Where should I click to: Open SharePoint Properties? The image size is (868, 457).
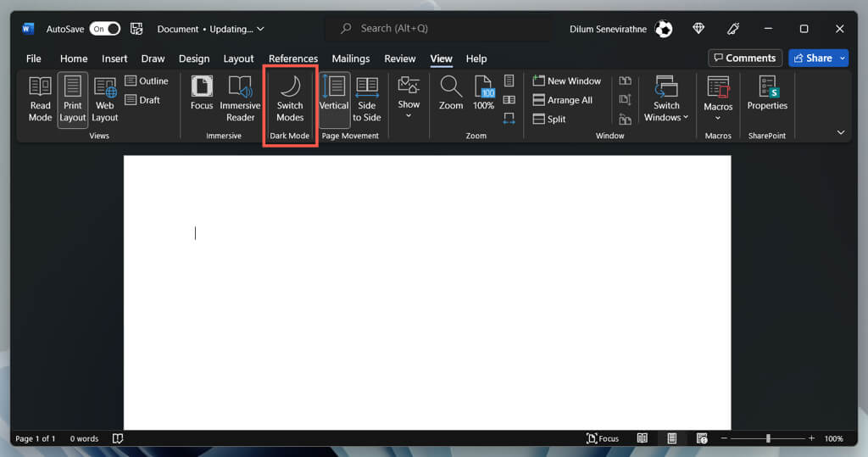[767, 94]
